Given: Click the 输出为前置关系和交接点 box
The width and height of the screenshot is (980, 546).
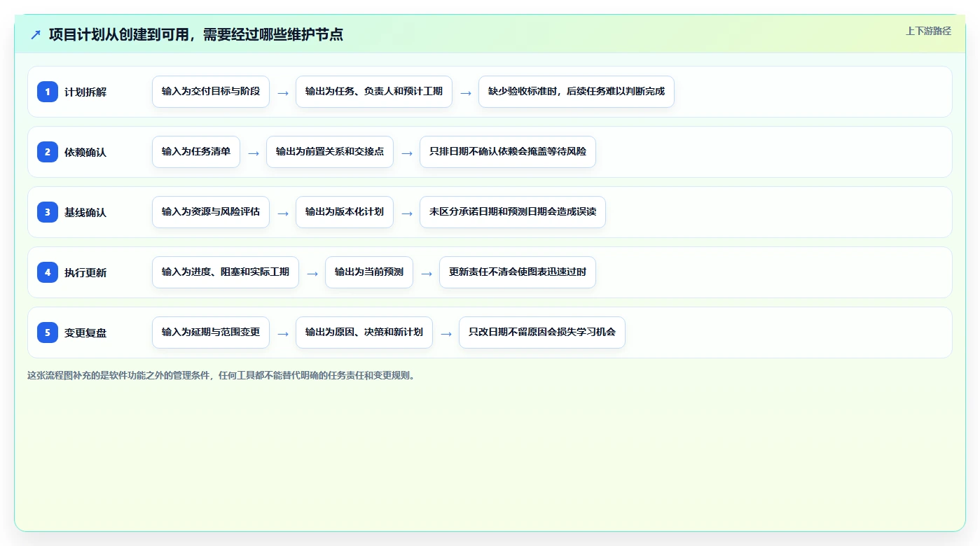Looking at the screenshot, I should [330, 152].
